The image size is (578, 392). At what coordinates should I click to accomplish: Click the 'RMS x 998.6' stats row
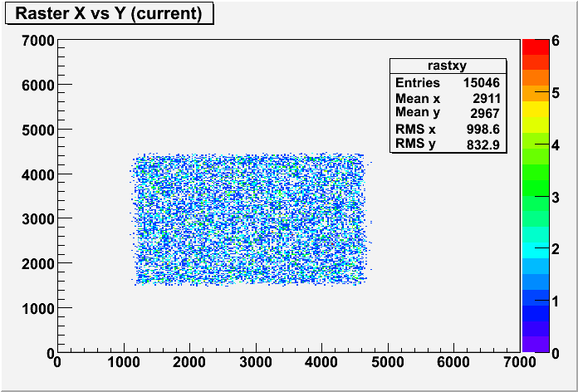point(448,129)
